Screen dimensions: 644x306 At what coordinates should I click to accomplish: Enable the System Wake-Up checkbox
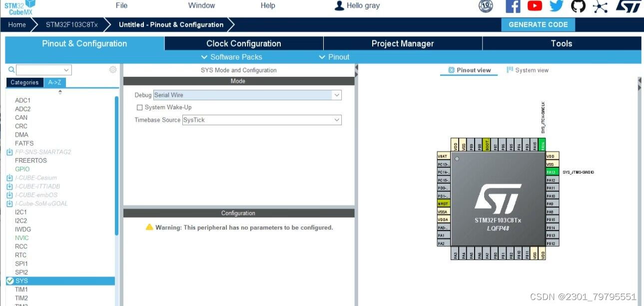click(140, 107)
